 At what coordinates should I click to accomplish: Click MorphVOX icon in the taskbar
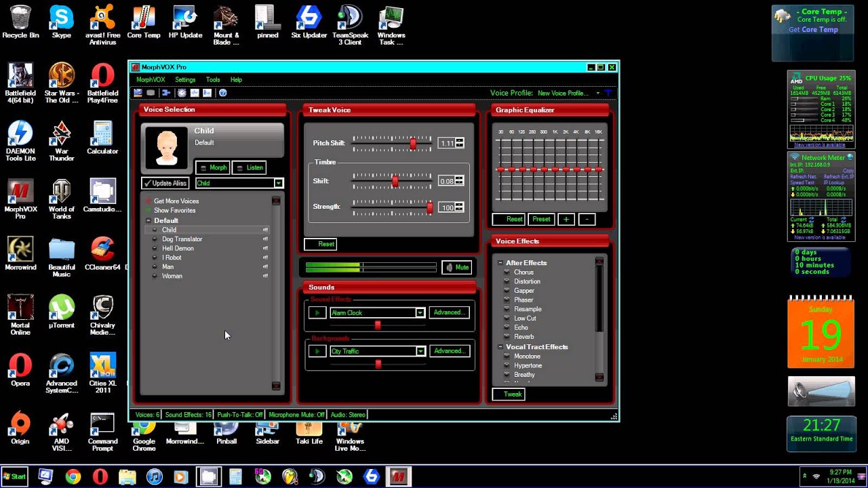pyautogui.click(x=398, y=476)
